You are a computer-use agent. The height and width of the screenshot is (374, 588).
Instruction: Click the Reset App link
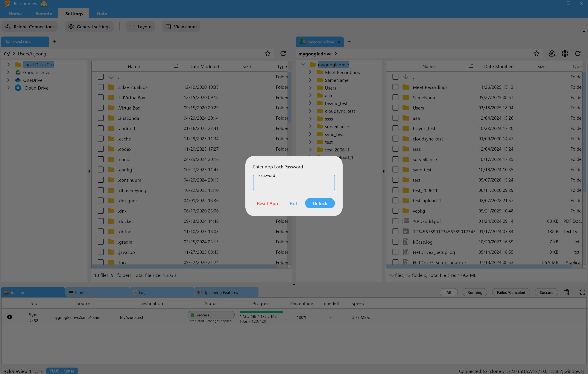[x=267, y=203]
